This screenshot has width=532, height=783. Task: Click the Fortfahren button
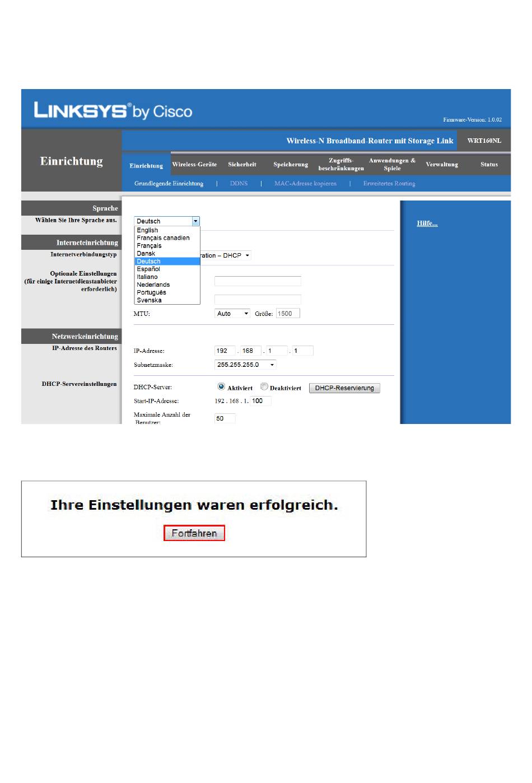[x=194, y=533]
